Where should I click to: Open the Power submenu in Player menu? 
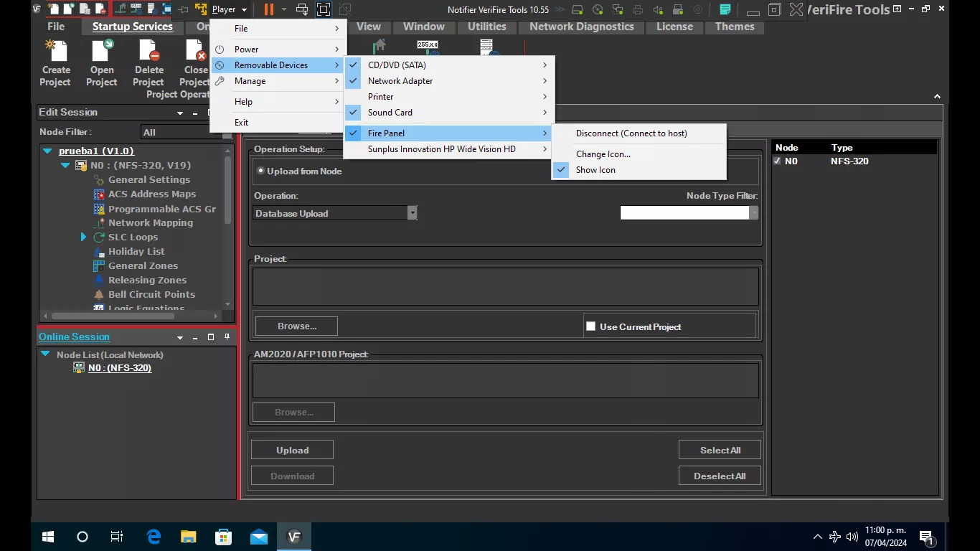pyautogui.click(x=277, y=50)
